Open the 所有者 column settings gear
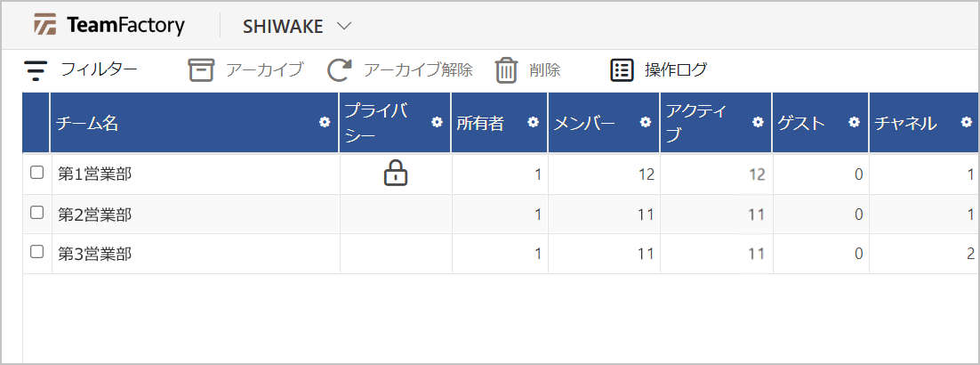The width and height of the screenshot is (980, 365). coord(533,123)
